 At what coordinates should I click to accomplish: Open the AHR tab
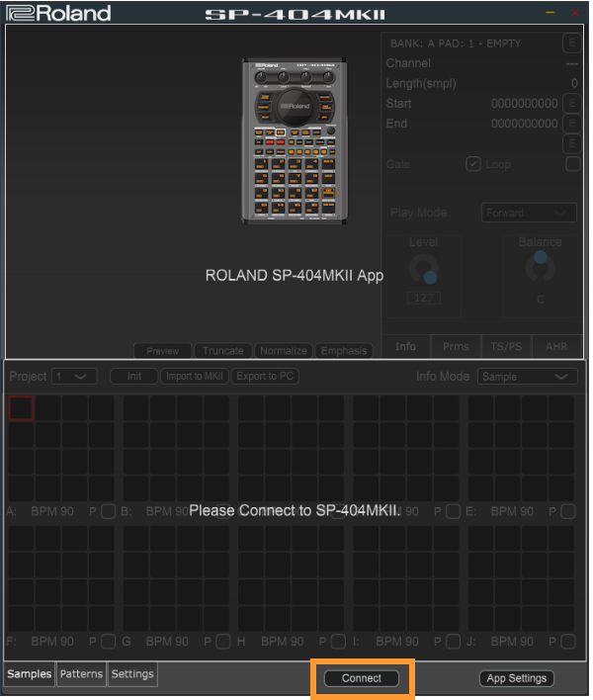click(x=556, y=346)
